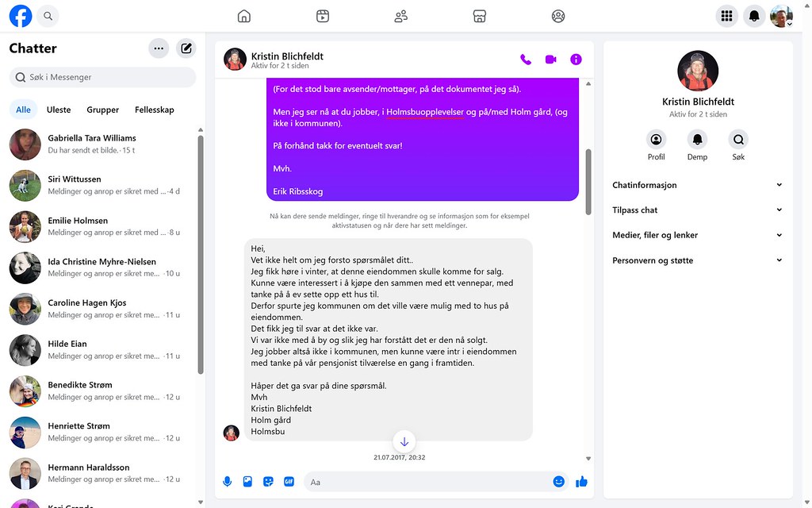Jump to latest message arrow button

point(404,441)
